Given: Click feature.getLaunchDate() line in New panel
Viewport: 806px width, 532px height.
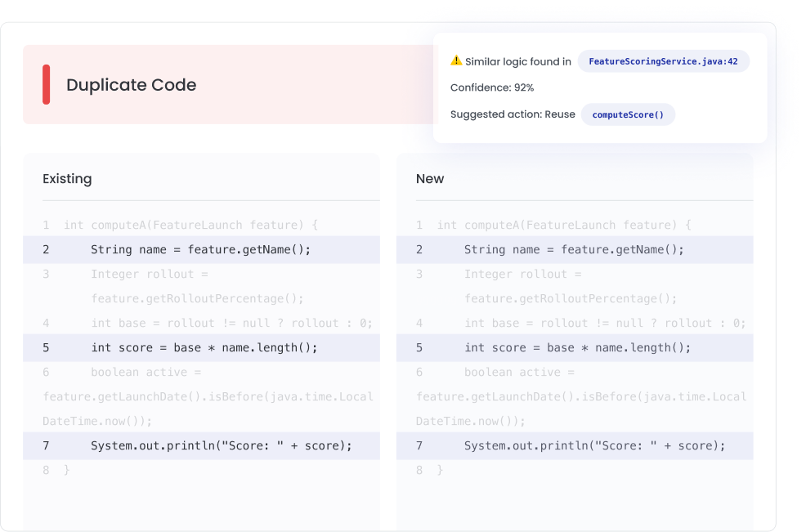Looking at the screenshot, I should [581, 397].
